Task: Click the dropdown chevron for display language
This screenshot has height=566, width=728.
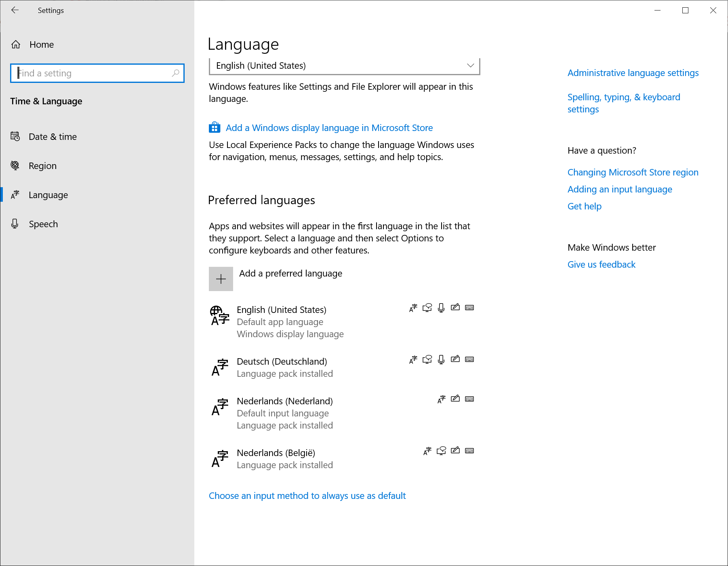Action: coord(470,65)
